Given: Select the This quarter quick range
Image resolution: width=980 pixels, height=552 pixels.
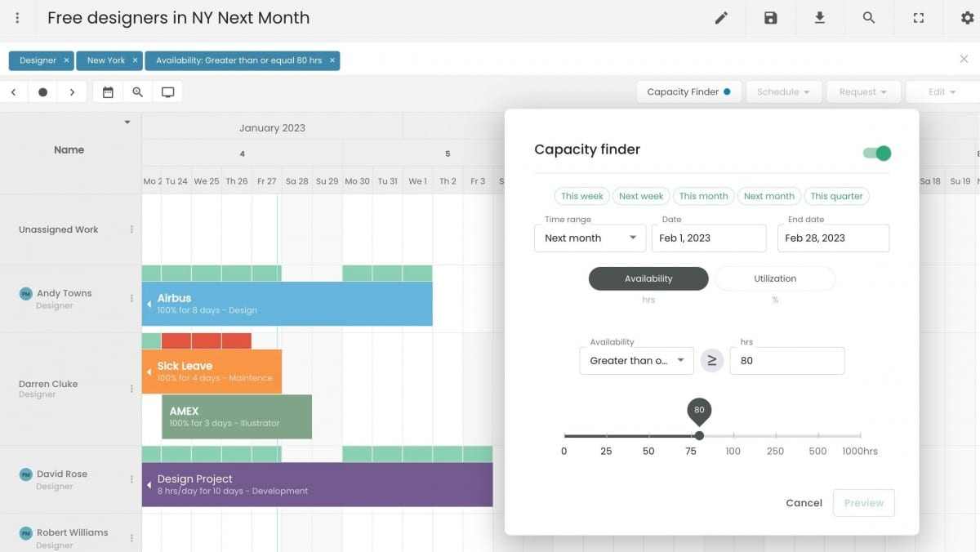Looking at the screenshot, I should point(836,196).
